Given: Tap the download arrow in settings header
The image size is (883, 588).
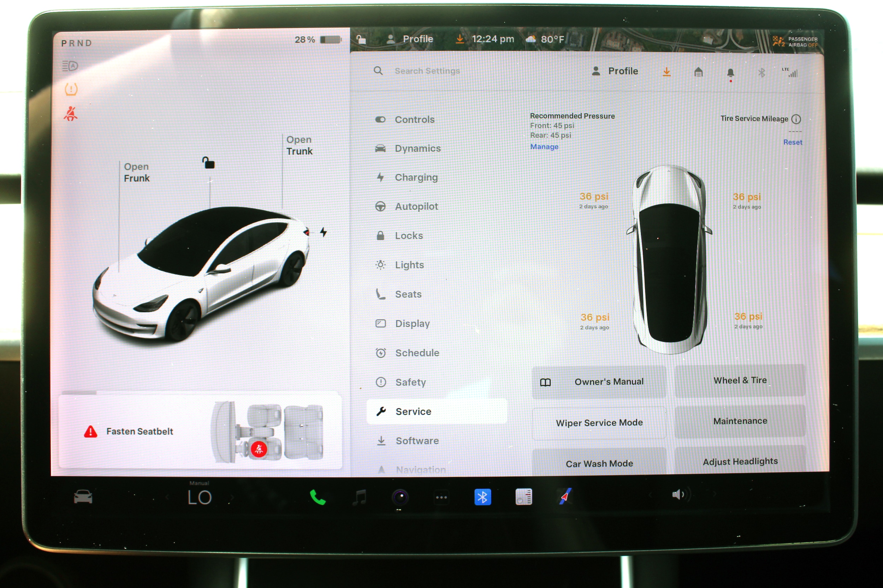Looking at the screenshot, I should click(666, 72).
